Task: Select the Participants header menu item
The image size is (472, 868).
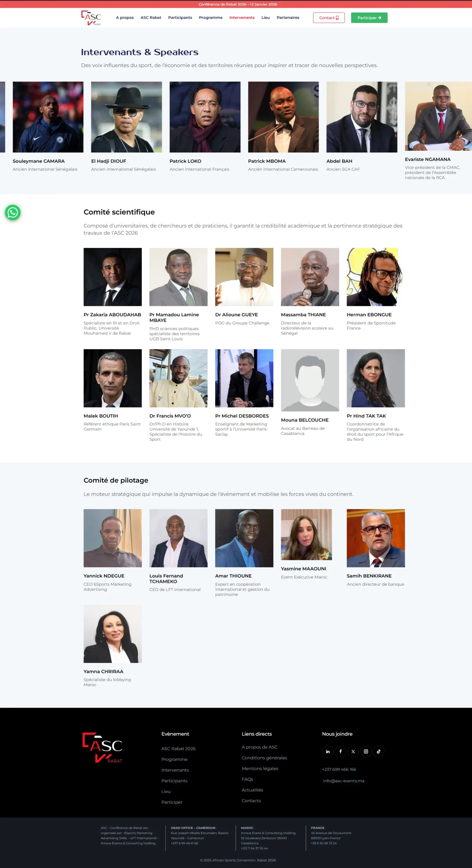Action: point(180,18)
